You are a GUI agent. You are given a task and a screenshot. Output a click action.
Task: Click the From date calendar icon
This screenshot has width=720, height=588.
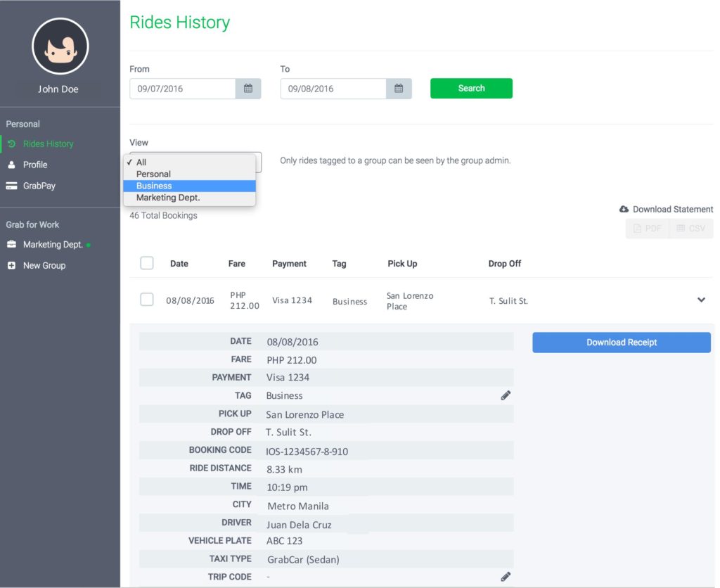247,89
